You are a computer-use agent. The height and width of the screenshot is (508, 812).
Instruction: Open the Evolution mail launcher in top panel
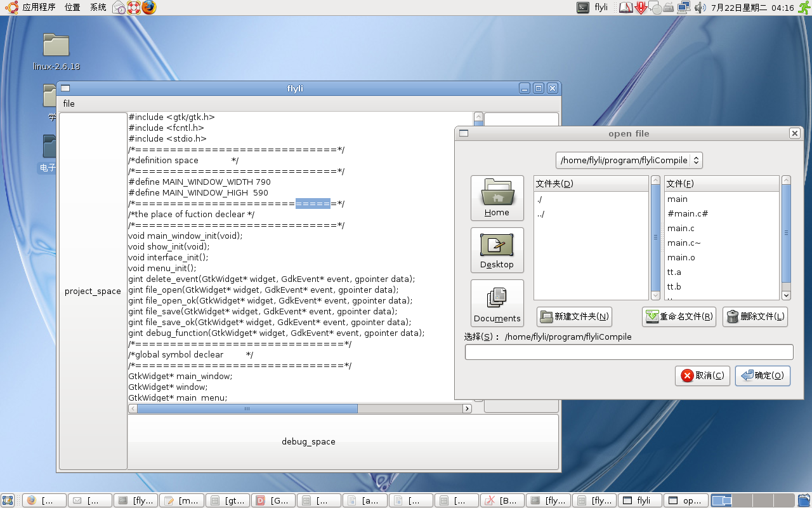coord(119,8)
